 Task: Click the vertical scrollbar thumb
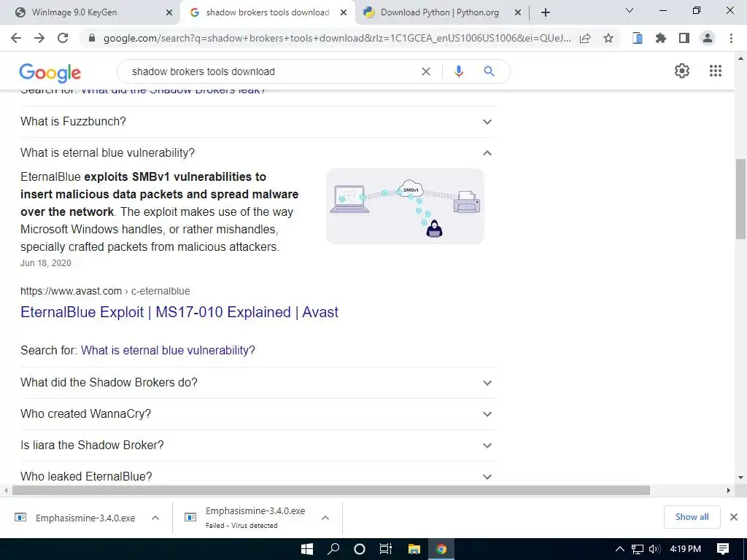click(x=740, y=199)
